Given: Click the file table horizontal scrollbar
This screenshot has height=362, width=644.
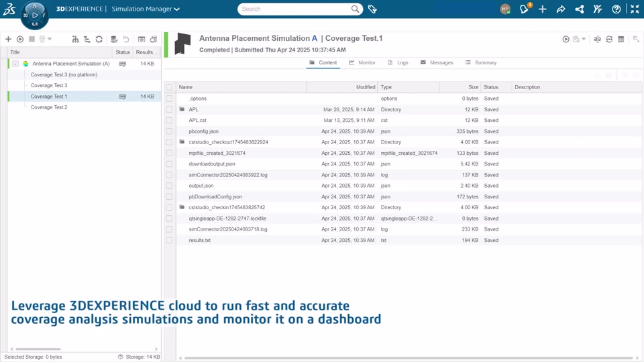Looking at the screenshot, I should pyautogui.click(x=409, y=358).
